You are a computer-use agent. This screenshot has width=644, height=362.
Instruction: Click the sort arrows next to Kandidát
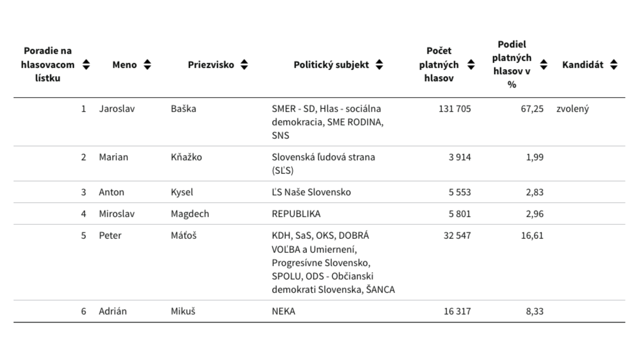614,64
